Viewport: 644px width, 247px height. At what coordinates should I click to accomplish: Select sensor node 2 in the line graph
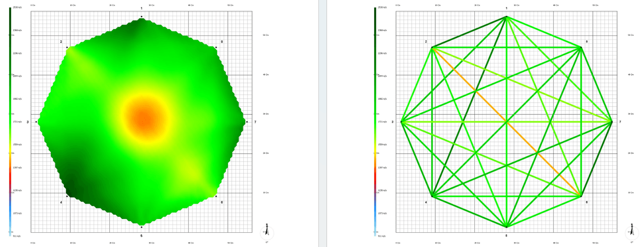[x=432, y=47]
